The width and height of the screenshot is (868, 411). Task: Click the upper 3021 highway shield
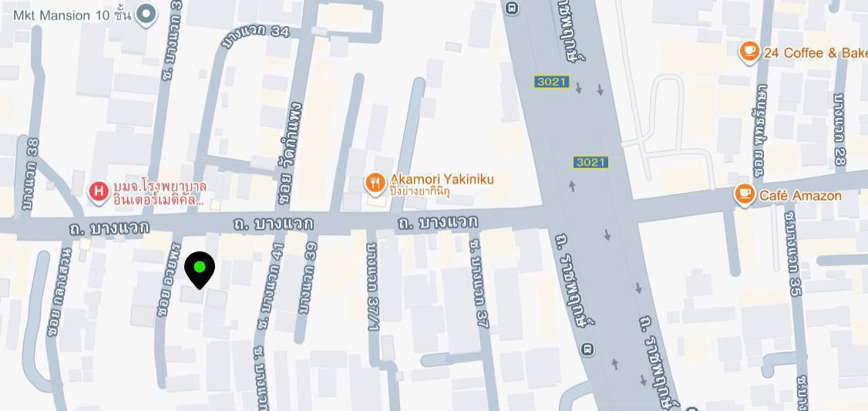coord(552,82)
